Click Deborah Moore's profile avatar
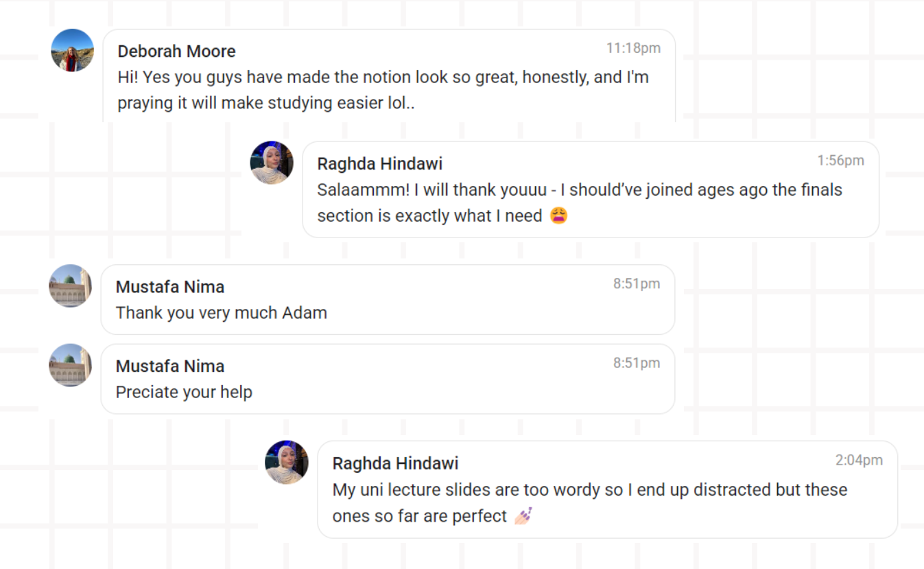Viewport: 924px width, 569px height. point(73,50)
